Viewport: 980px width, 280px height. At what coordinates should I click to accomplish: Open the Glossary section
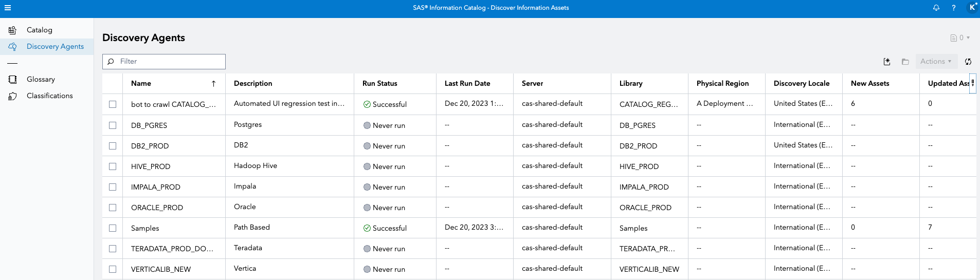point(41,80)
